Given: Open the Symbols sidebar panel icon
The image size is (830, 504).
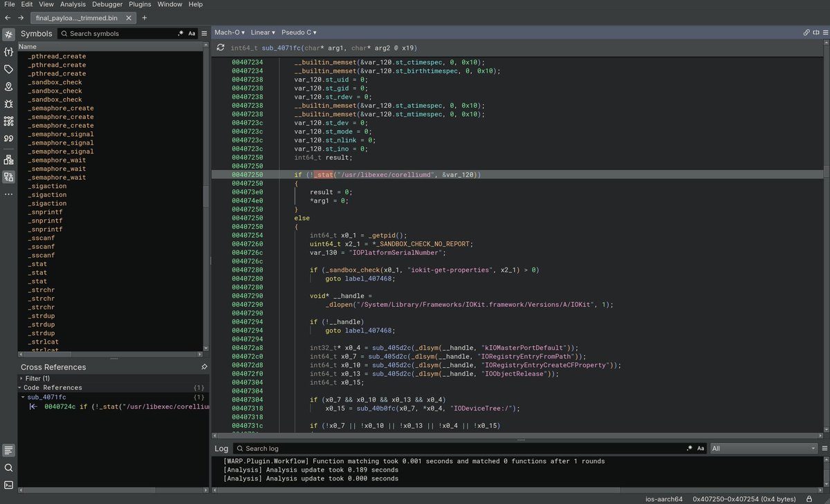Looking at the screenshot, I should [x=8, y=34].
